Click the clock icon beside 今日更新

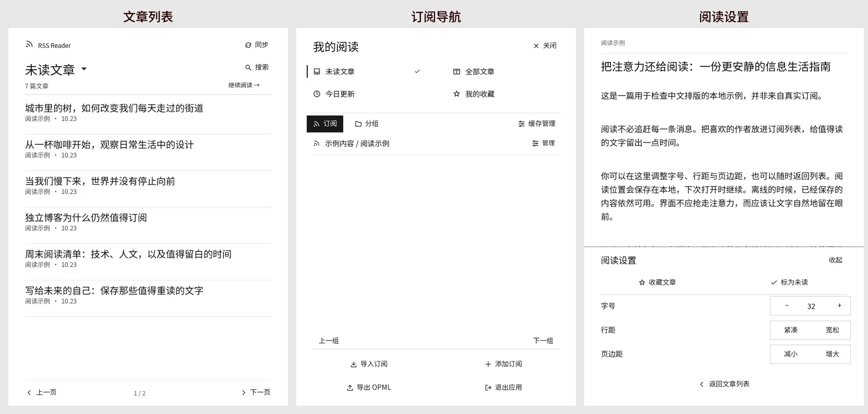point(317,94)
